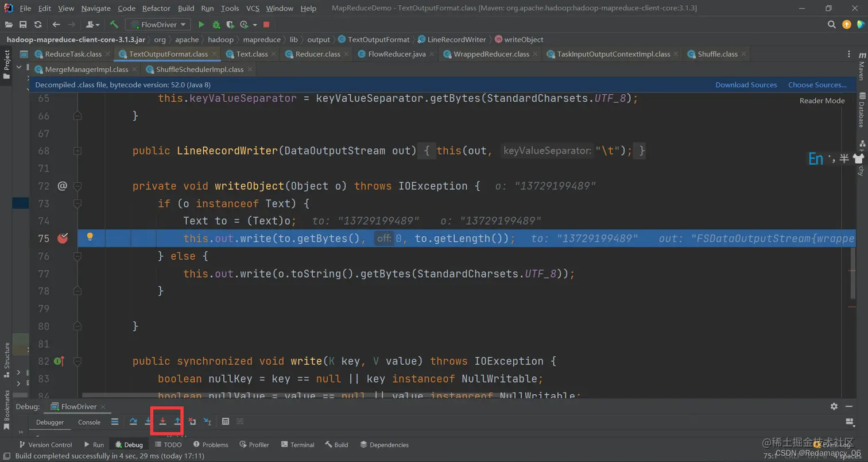The image size is (868, 462).
Task: Open Evaluate Expression calculator icon
Action: coord(226,422)
